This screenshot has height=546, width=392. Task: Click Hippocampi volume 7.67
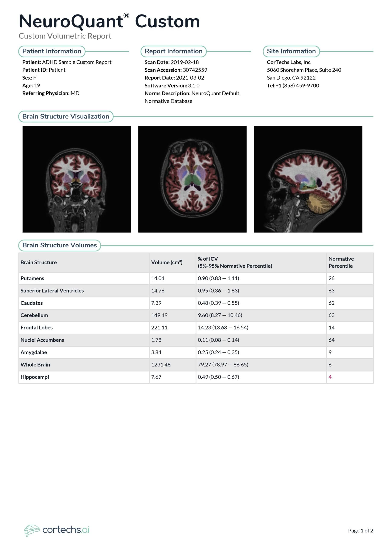click(156, 377)
